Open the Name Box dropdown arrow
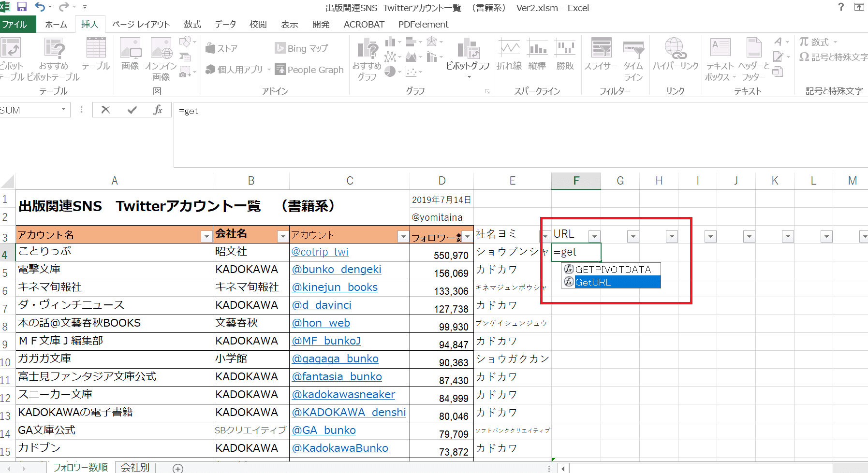This screenshot has width=868, height=473. 63,110
